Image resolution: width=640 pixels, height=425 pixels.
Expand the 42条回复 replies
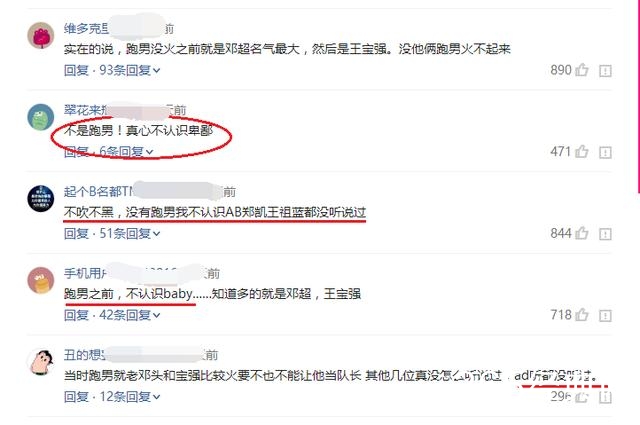(x=130, y=315)
